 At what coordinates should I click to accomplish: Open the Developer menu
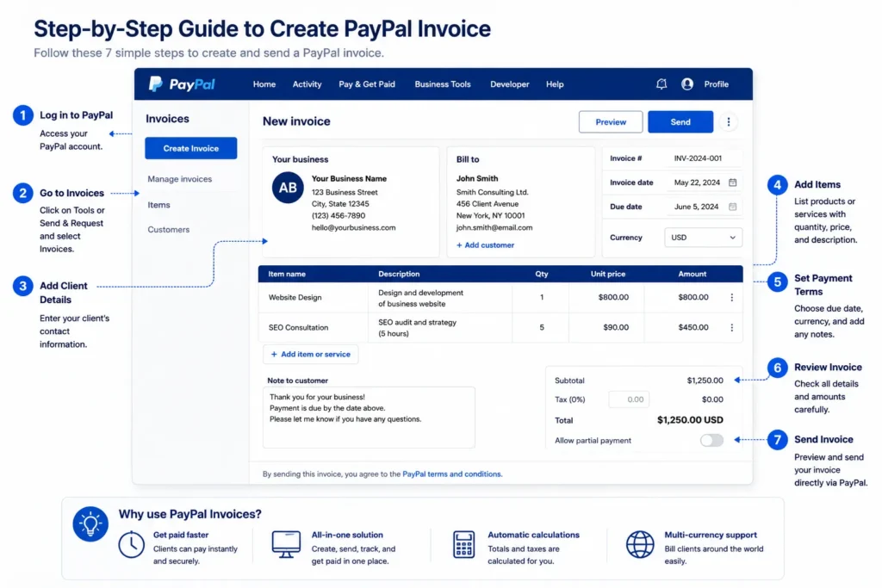[510, 84]
